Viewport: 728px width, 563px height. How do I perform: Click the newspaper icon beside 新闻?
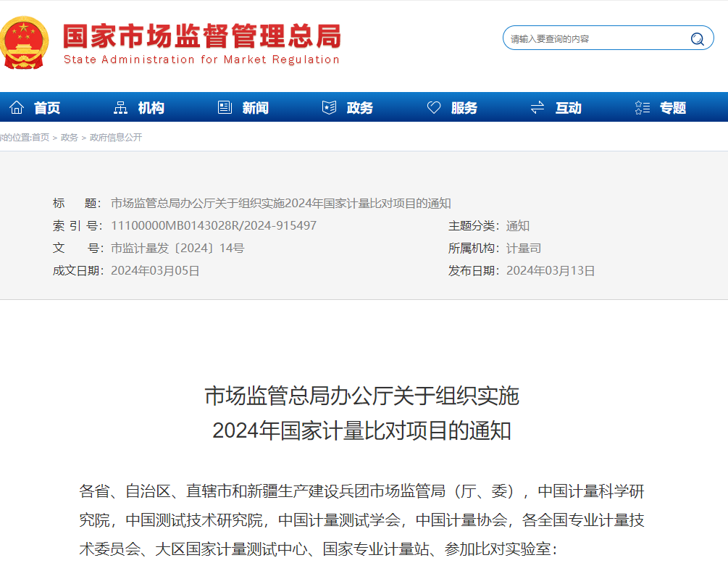pyautogui.click(x=225, y=108)
